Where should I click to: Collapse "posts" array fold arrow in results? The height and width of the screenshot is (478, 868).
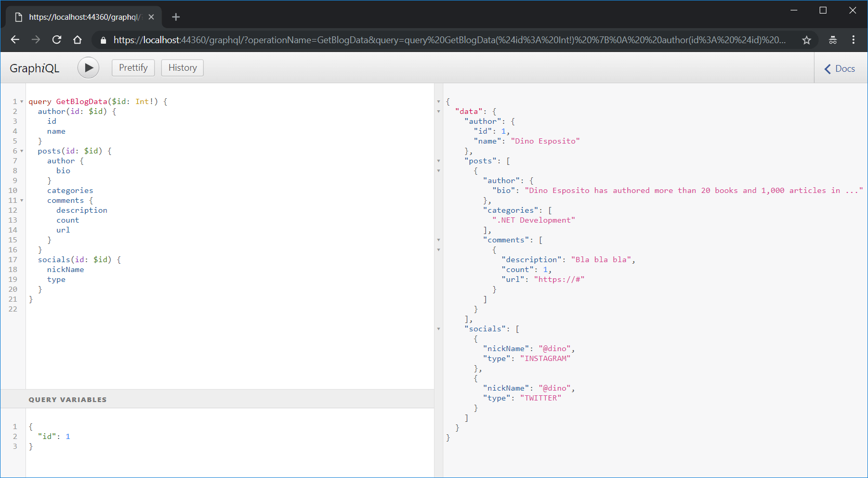click(439, 161)
